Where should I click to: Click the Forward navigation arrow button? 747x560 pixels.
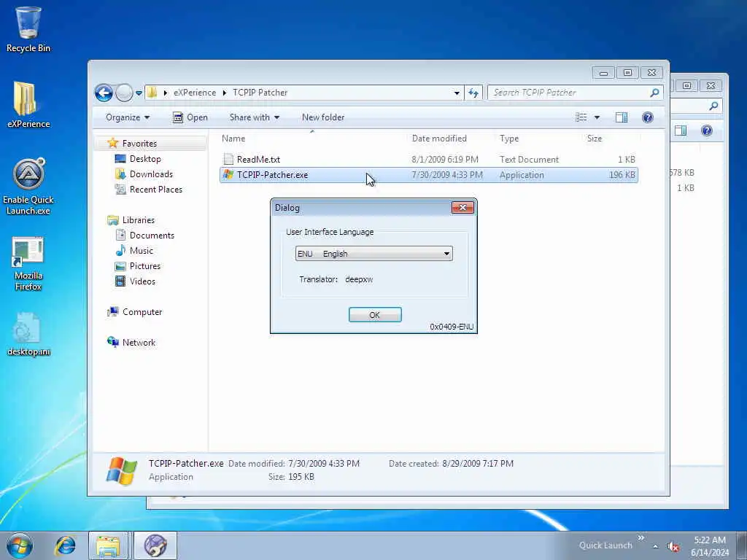coord(124,93)
